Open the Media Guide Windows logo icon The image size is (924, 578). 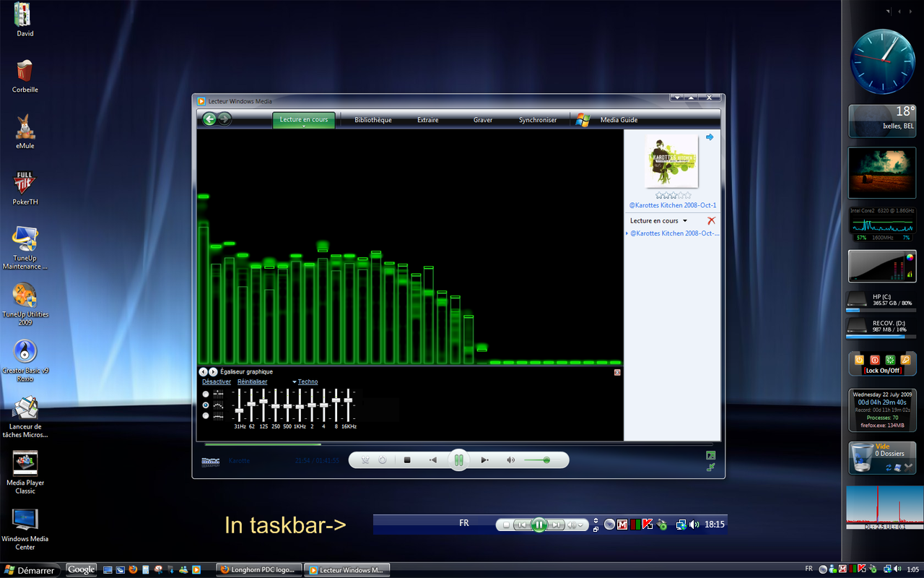point(583,120)
